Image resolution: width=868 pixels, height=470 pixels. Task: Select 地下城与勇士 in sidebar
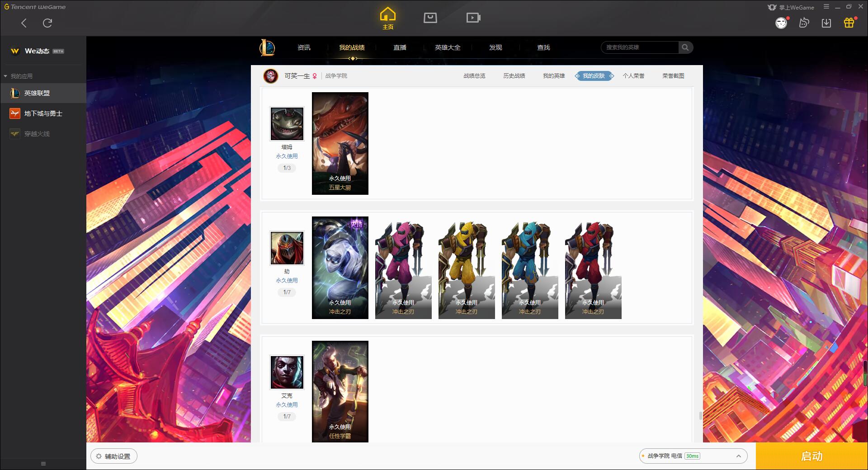(x=43, y=113)
